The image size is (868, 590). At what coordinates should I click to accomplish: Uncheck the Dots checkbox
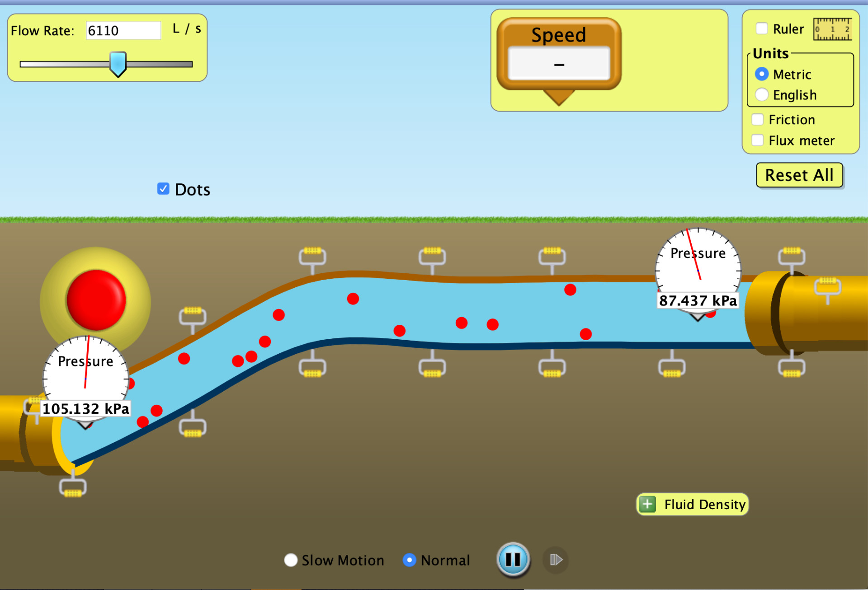[163, 189]
